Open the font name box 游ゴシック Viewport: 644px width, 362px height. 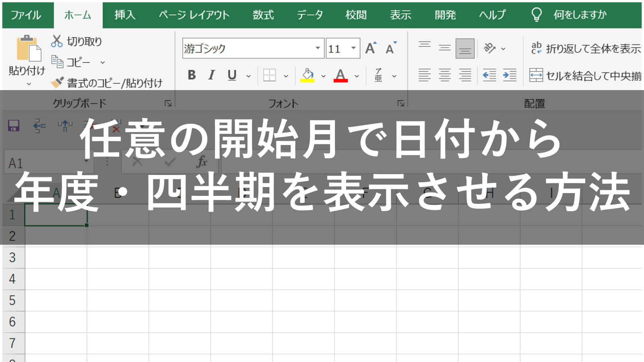point(253,48)
